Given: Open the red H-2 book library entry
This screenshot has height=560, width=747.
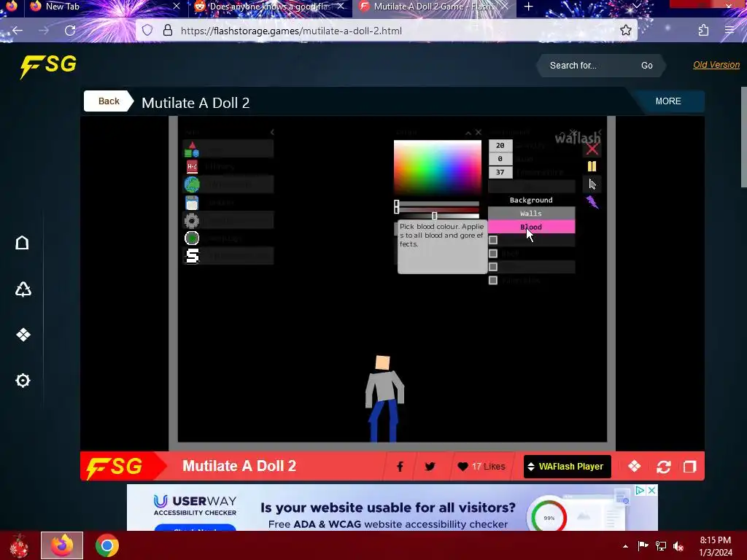Looking at the screenshot, I should [228, 167].
